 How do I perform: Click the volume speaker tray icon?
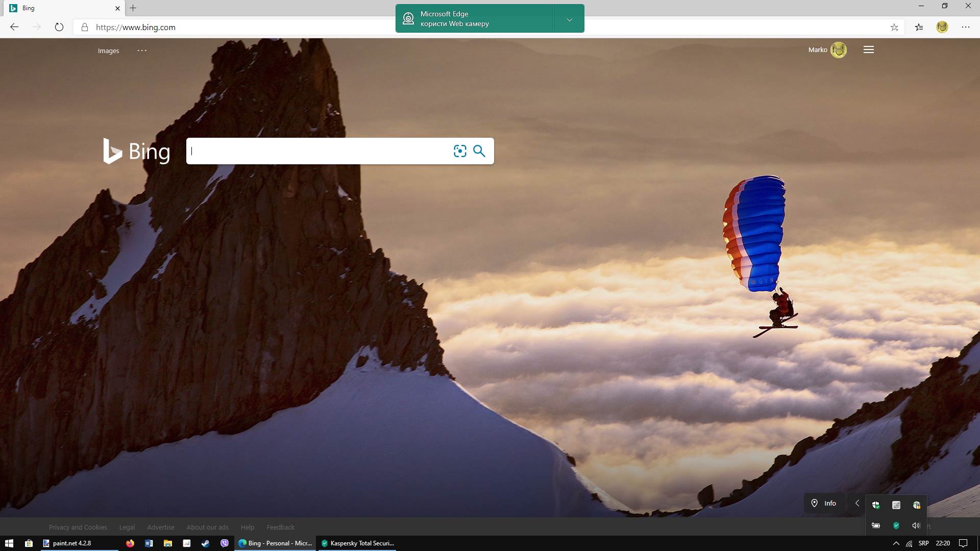pos(916,525)
